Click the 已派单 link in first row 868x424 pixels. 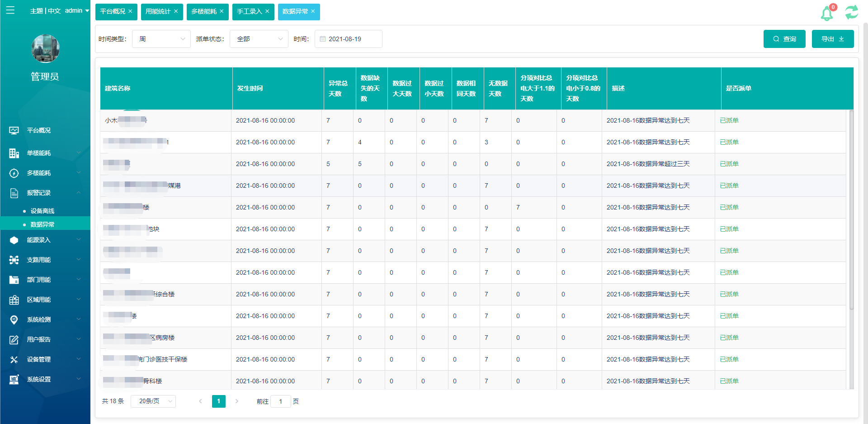click(729, 120)
